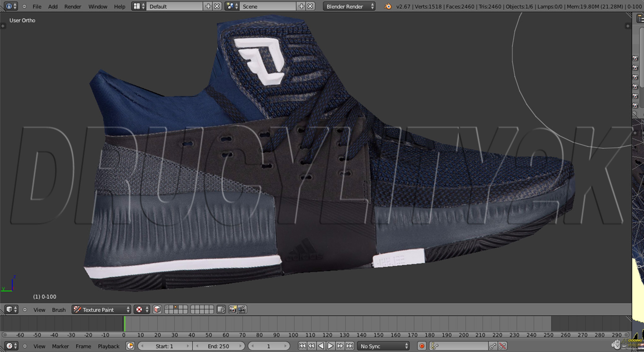Click the OpenGL render animation clapper icon
Image resolution: width=644 pixels, height=352 pixels.
click(x=242, y=310)
